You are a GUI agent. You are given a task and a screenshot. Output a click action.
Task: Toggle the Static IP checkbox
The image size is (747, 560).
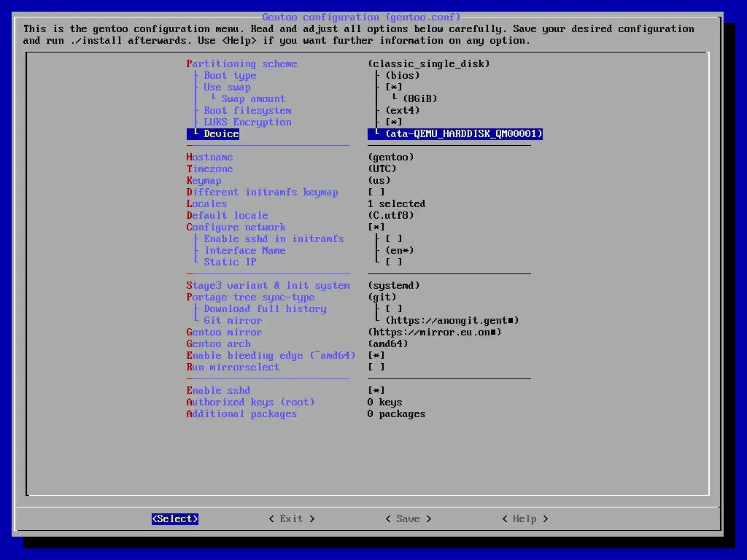pos(394,262)
